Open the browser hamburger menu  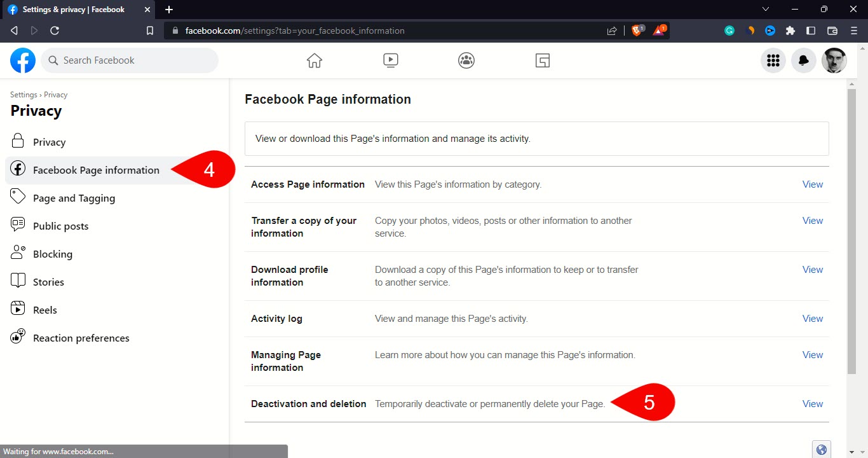[854, 31]
